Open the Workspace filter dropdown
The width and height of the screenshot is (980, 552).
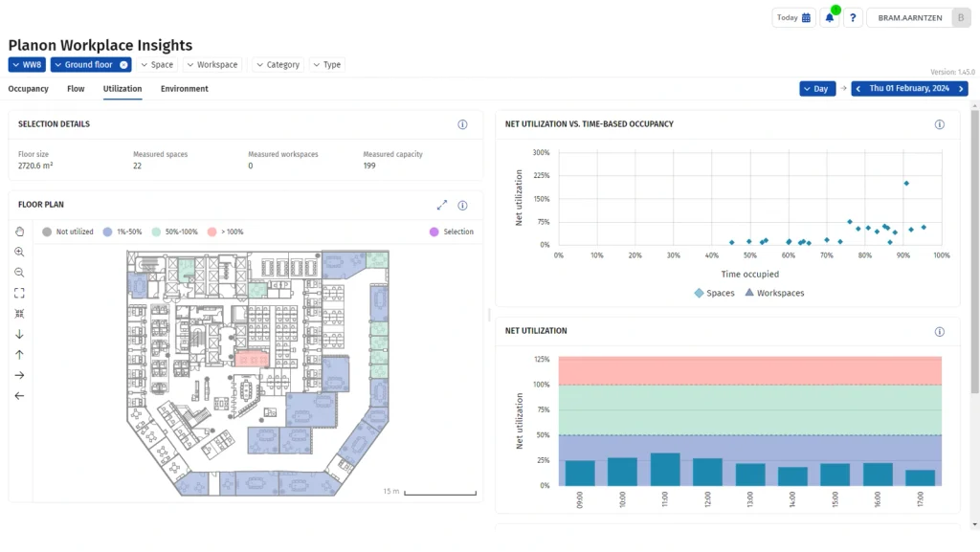pyautogui.click(x=212, y=64)
